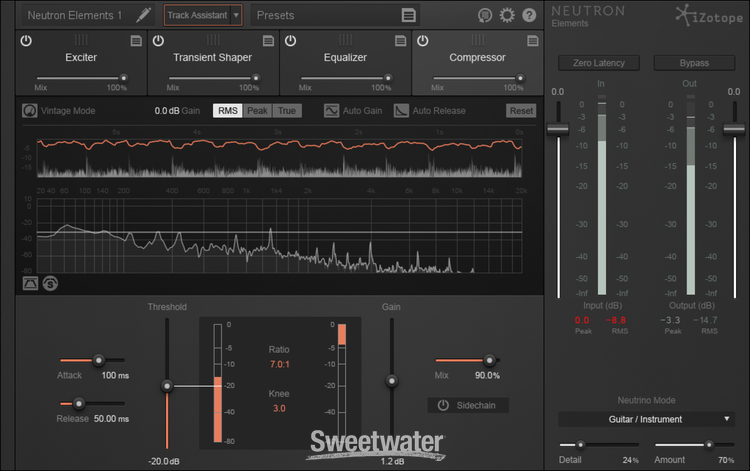Grab the Compressor module drag handle
This screenshot has width=750, height=471.
tap(477, 40)
